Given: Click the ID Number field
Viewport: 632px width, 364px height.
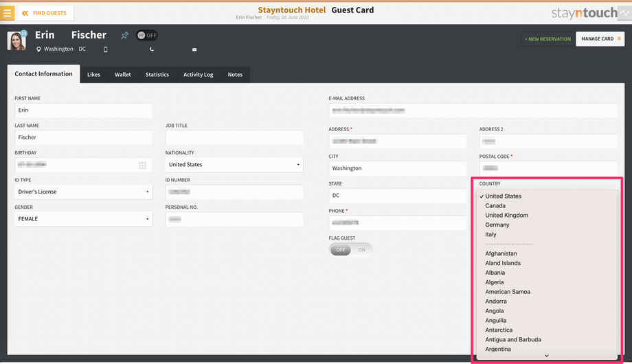Looking at the screenshot, I should [x=234, y=192].
